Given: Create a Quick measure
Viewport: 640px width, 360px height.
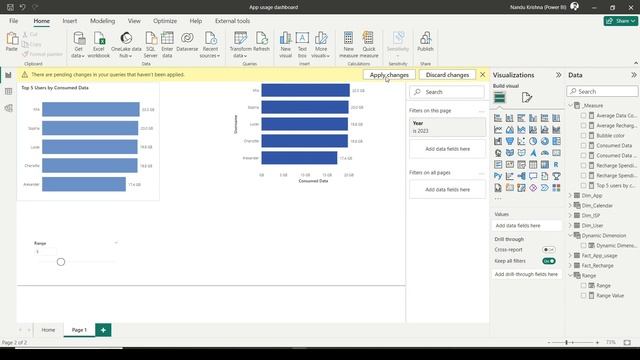Looking at the screenshot, I should [x=369, y=44].
